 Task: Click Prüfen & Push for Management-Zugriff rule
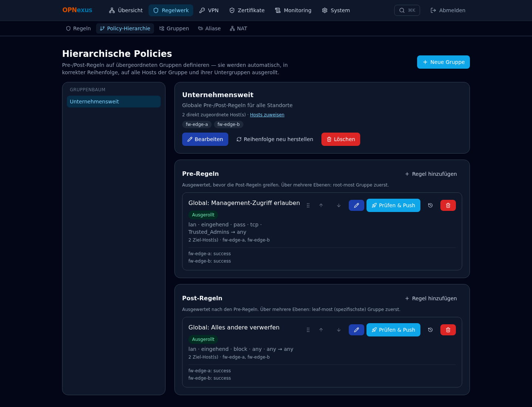point(393,205)
